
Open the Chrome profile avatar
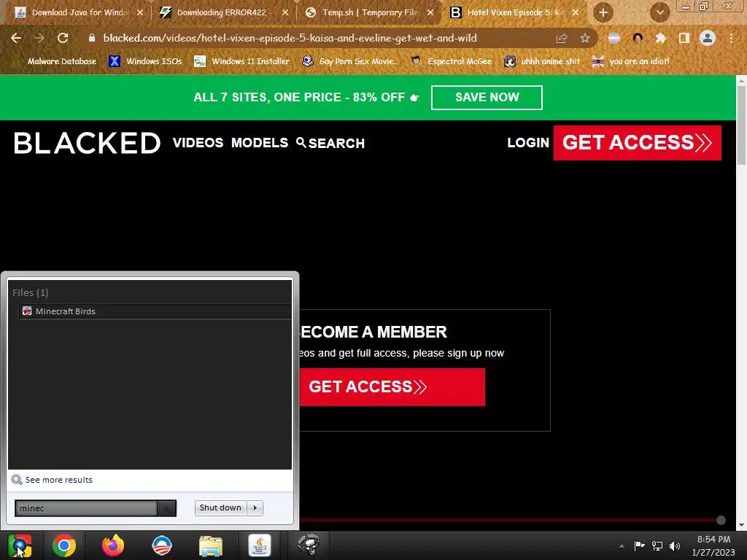pyautogui.click(x=708, y=38)
